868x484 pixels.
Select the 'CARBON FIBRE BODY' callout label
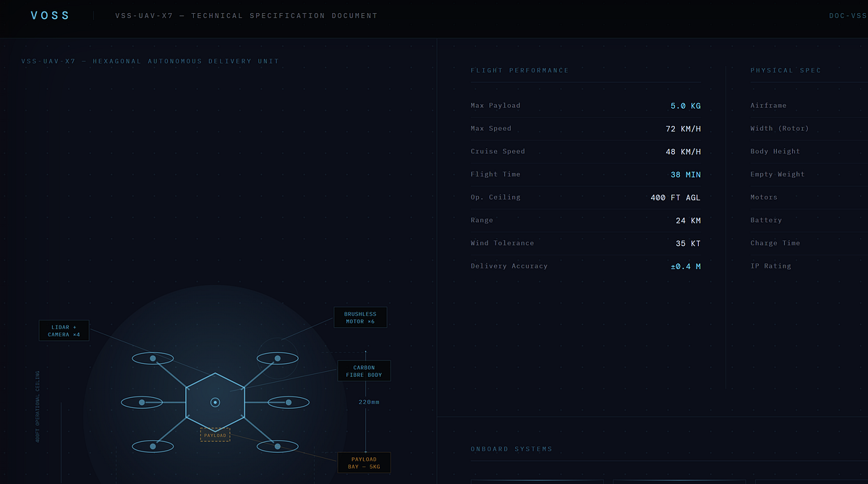[364, 371]
